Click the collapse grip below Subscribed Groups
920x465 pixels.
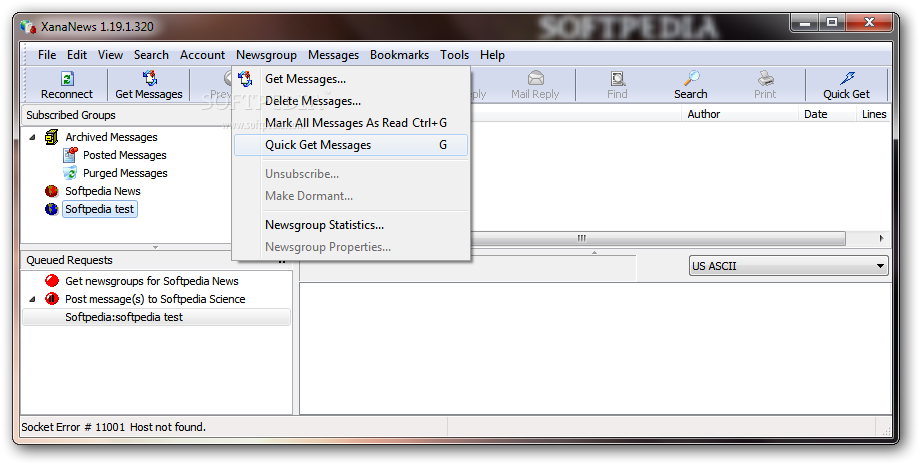155,247
